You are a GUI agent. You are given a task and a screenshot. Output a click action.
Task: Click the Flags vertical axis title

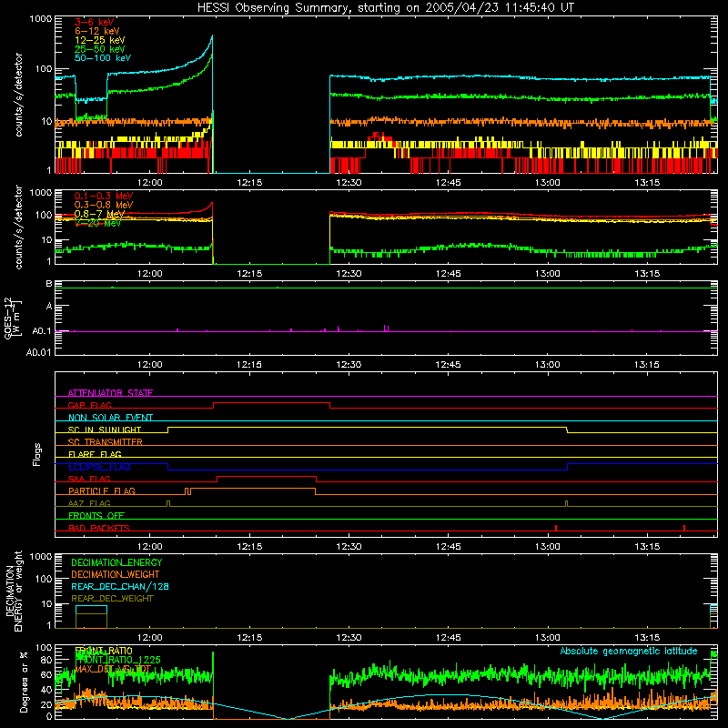37,454
